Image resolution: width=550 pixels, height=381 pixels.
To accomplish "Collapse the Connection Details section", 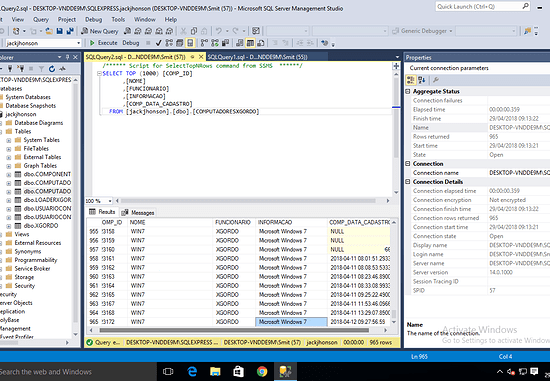I will pos(408,182).
